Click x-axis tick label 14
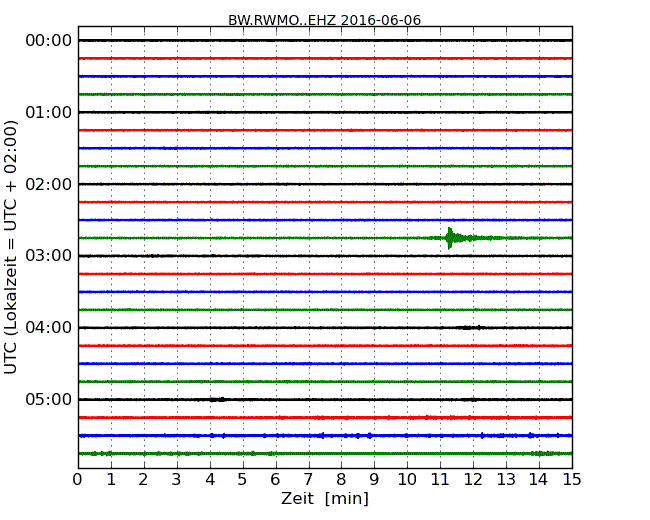Screen dimensions: 650x520 click(539, 479)
